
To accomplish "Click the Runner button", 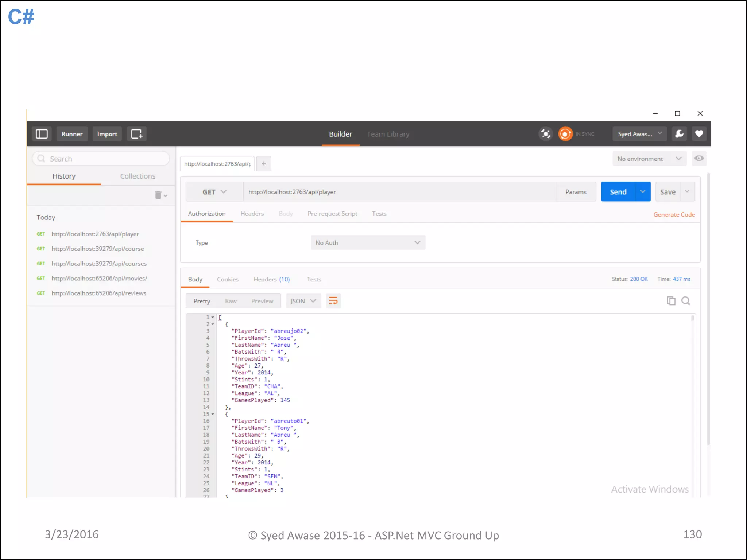I will point(72,134).
